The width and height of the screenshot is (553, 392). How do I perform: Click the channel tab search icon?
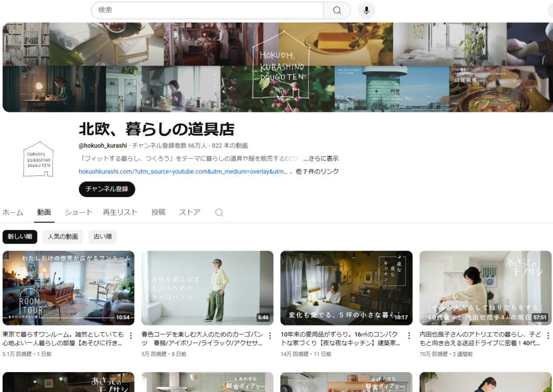point(219,213)
